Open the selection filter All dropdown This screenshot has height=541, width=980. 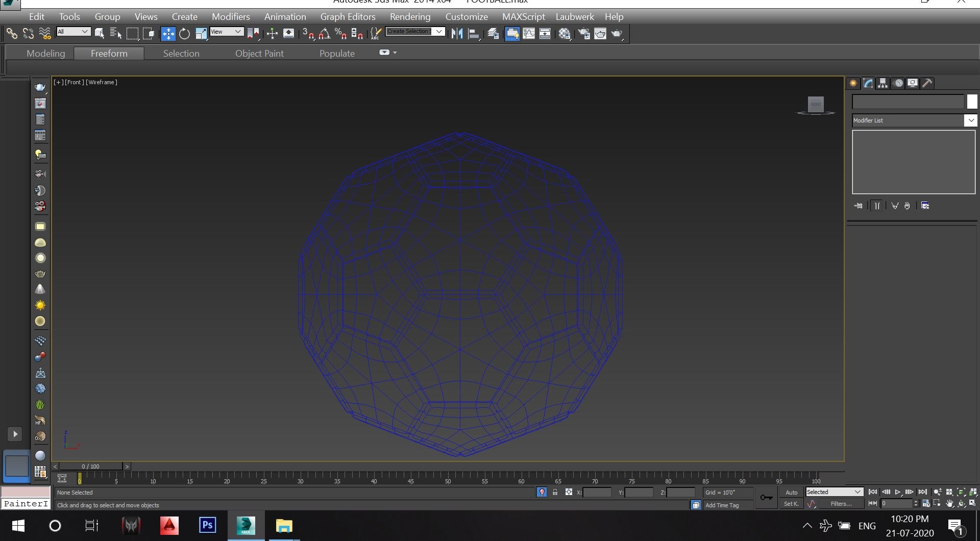73,32
